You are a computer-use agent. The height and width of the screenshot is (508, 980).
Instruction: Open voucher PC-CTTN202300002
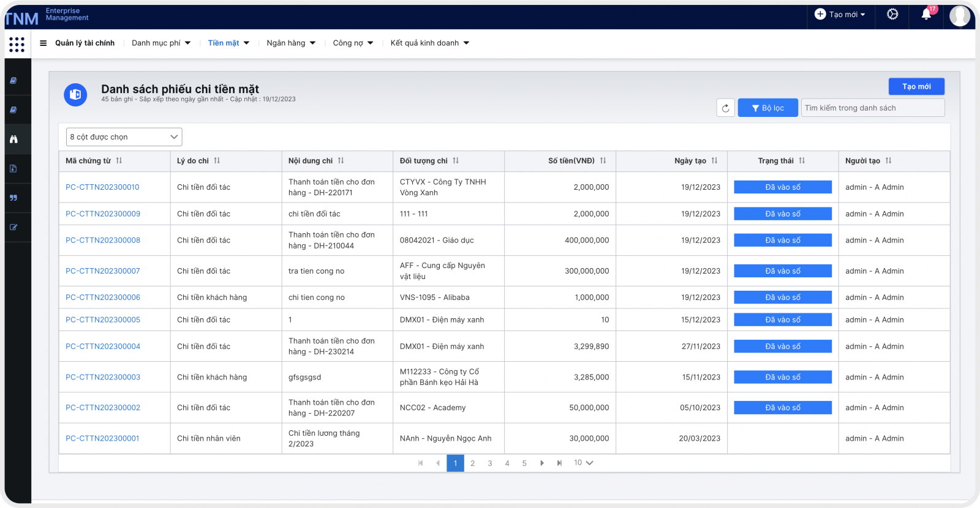click(x=103, y=408)
